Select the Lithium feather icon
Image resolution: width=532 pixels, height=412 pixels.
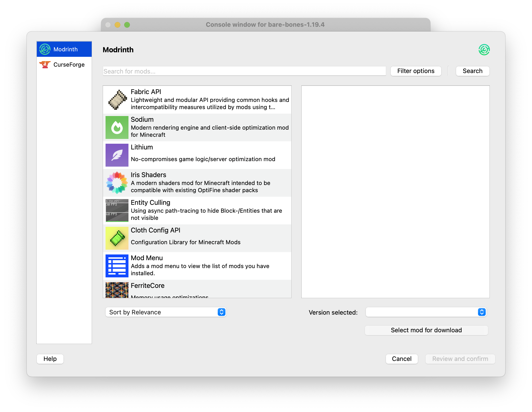pyautogui.click(x=117, y=155)
